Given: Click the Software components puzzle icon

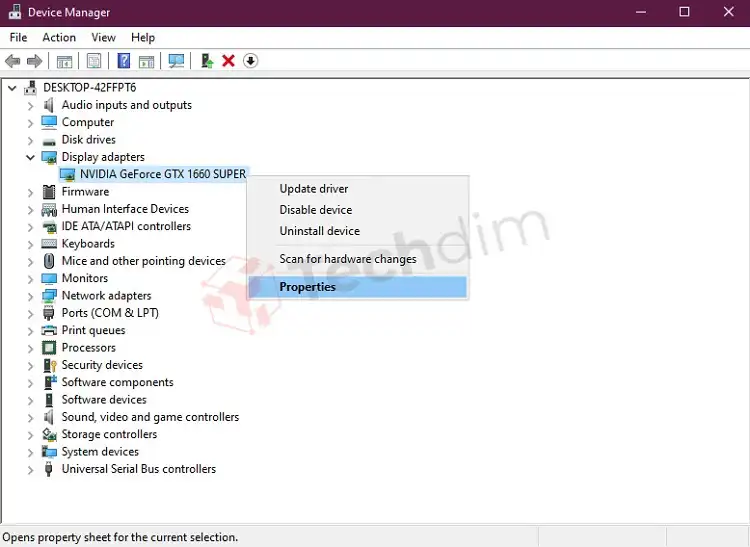Looking at the screenshot, I should 50,382.
